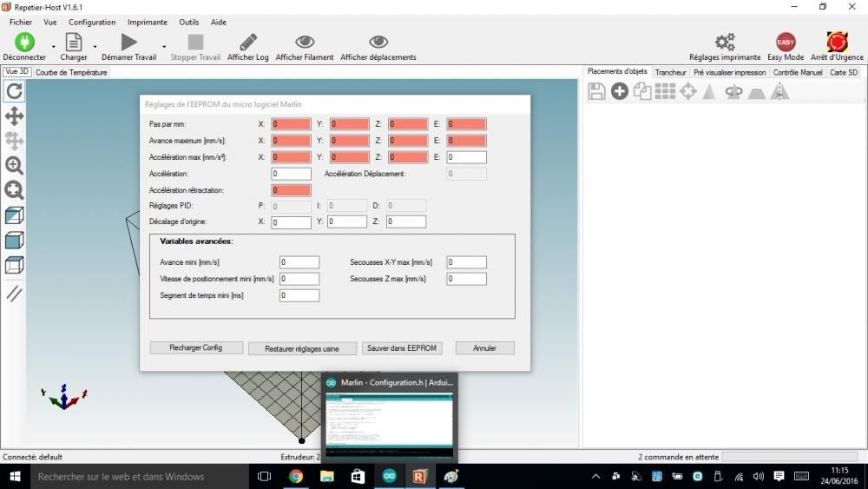Click Windows Start button

tap(15, 476)
